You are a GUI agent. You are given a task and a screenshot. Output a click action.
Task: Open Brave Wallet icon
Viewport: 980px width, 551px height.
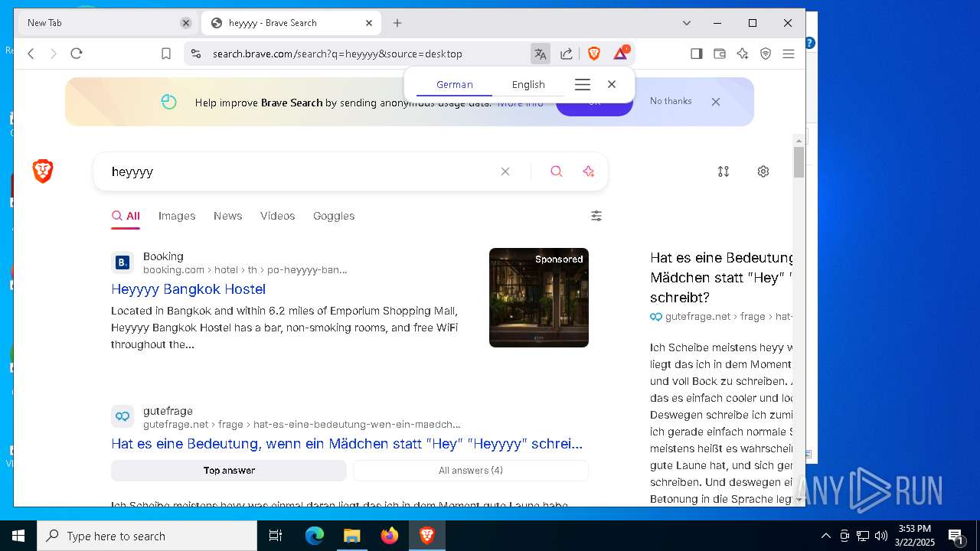(720, 54)
